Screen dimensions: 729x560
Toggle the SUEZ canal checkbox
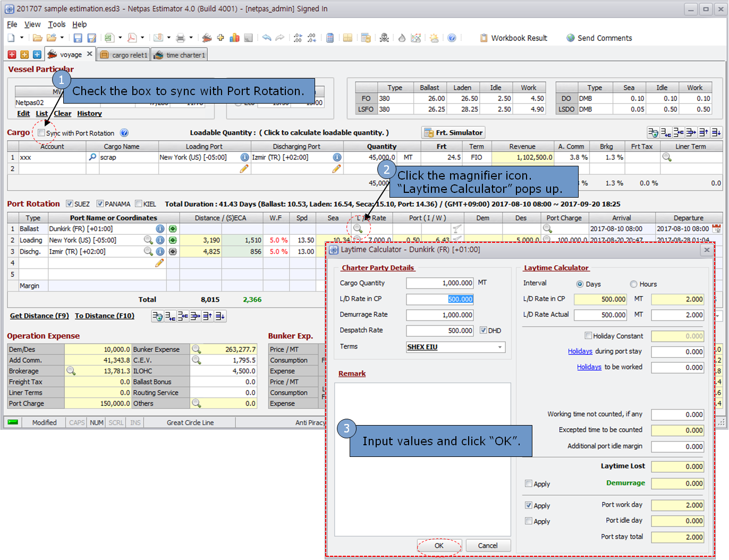tap(69, 203)
